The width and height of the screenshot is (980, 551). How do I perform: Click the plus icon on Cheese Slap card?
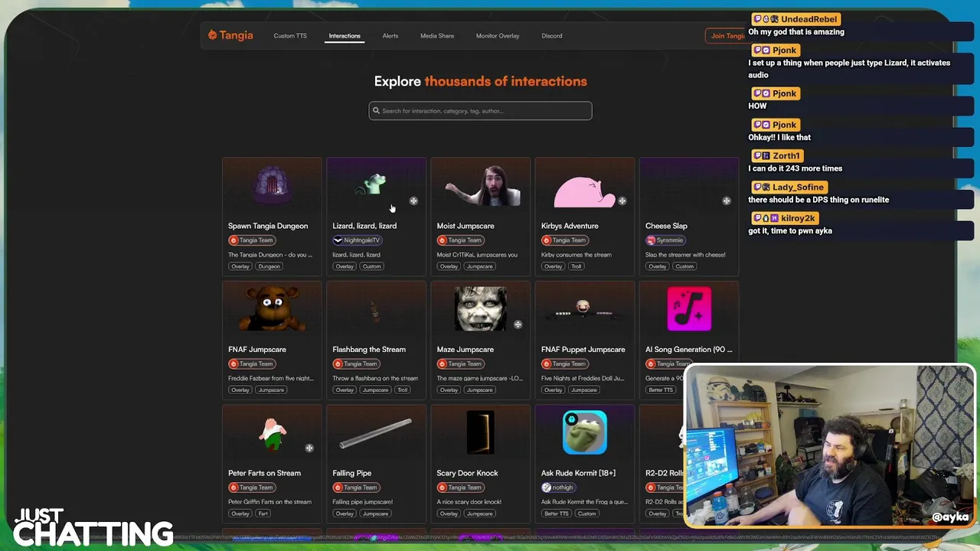coord(727,201)
